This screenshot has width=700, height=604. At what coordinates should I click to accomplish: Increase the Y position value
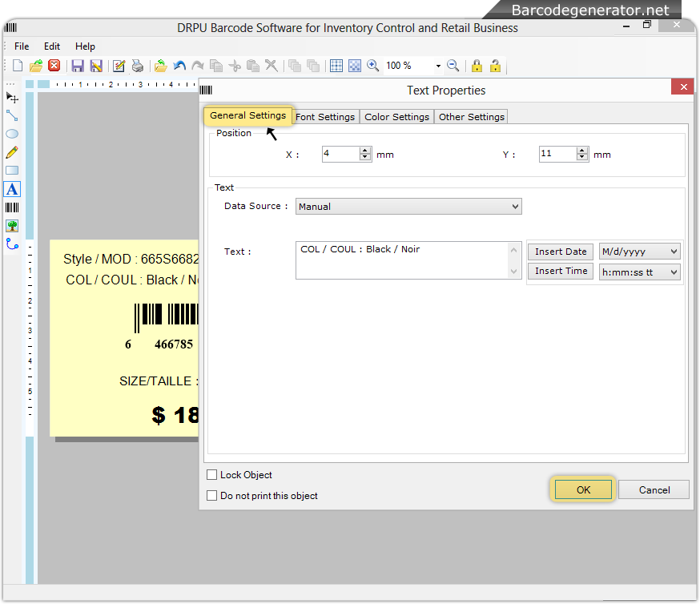(582, 151)
